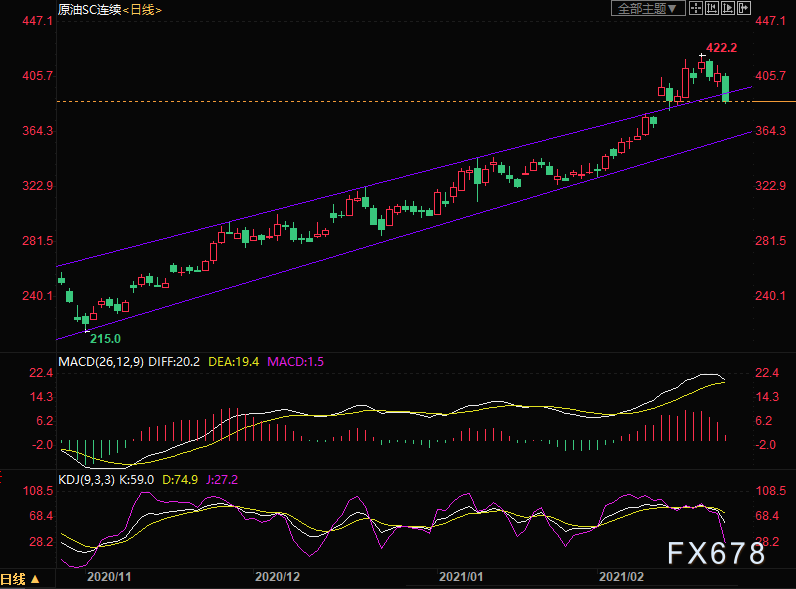Click the crosshair cursor icon in top toolbar
796x589 pixels.
[696, 8]
